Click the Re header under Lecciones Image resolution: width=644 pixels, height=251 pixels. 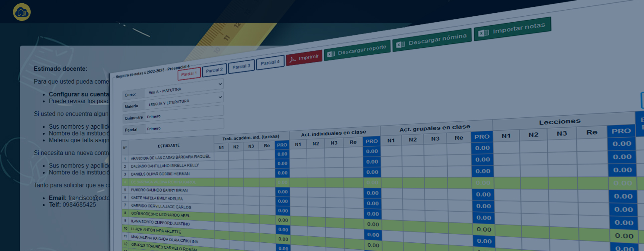pyautogui.click(x=592, y=132)
